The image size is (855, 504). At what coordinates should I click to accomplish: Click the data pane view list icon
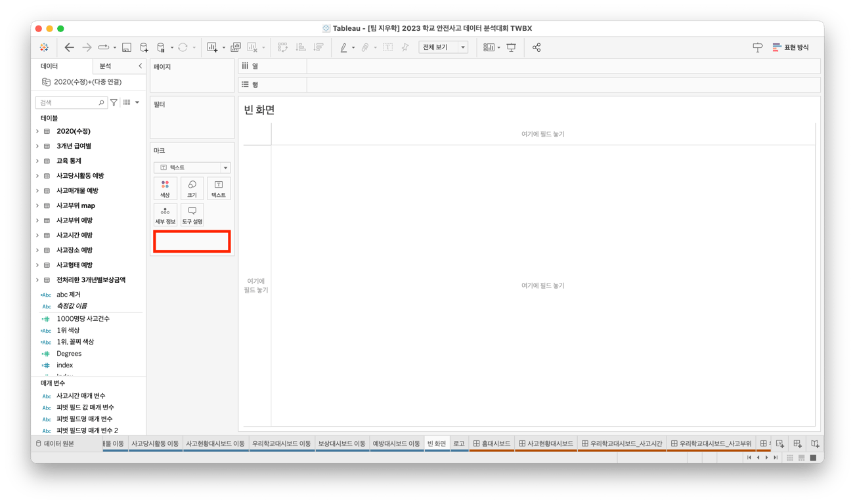(127, 102)
